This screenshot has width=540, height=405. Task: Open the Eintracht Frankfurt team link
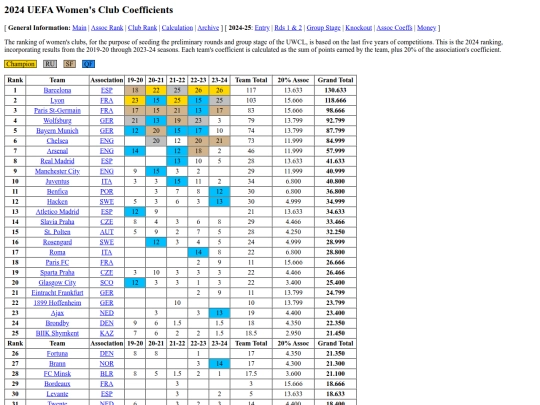click(x=57, y=293)
